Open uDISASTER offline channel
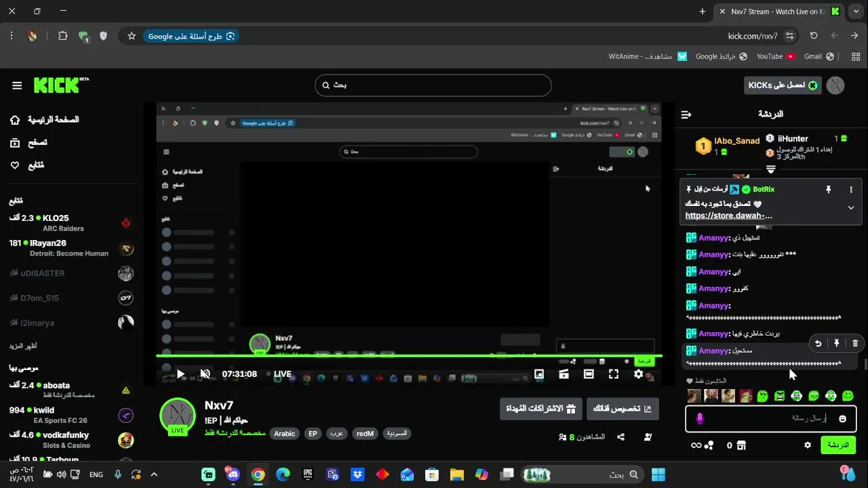The width and height of the screenshot is (868, 488). [70, 273]
